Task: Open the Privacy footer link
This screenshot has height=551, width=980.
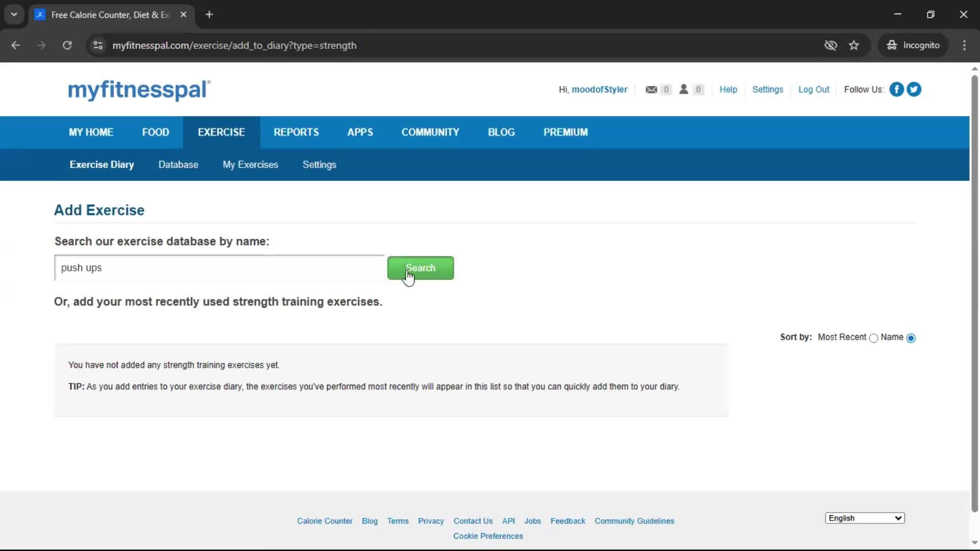Action: pyautogui.click(x=431, y=521)
